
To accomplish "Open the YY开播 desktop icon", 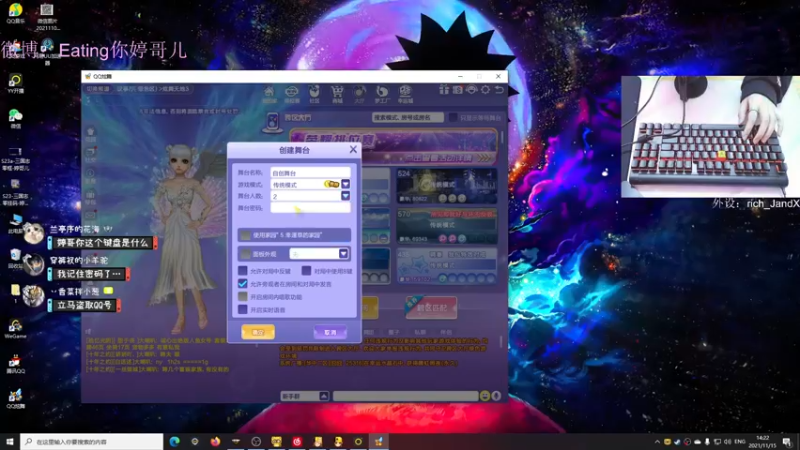I will [x=15, y=84].
